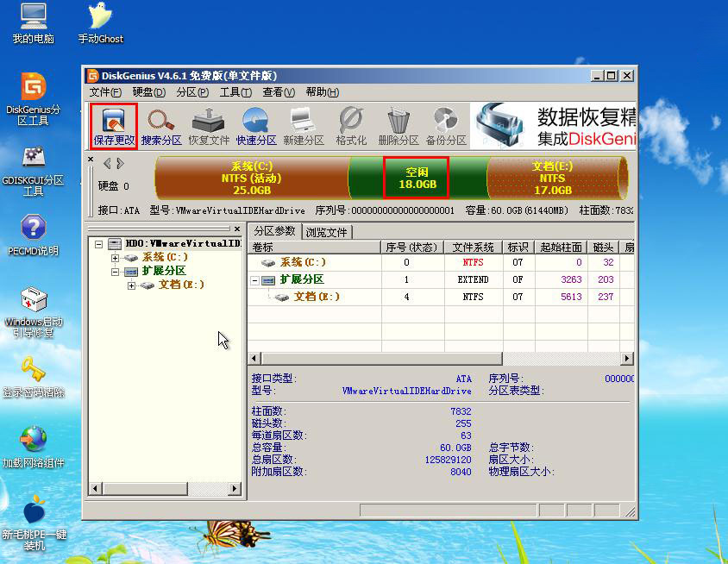Select 文档(E:) in the left tree
728x564 pixels.
pyautogui.click(x=181, y=285)
